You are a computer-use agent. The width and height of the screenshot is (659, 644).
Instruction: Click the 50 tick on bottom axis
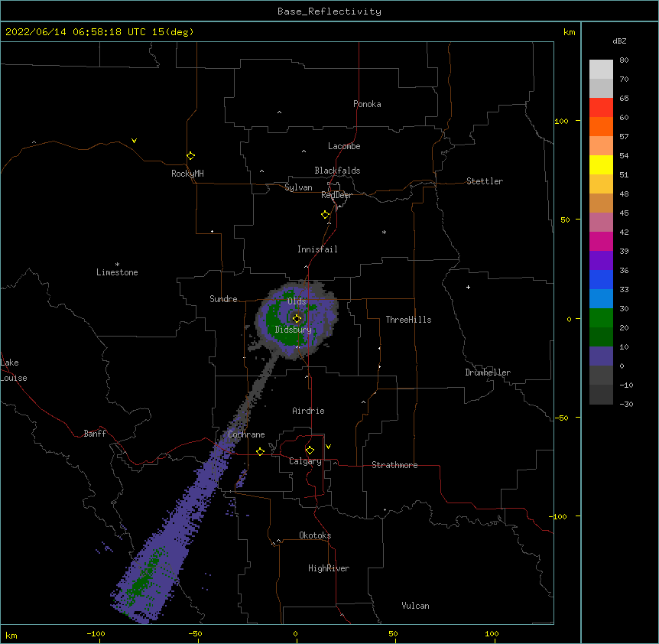coord(393,633)
